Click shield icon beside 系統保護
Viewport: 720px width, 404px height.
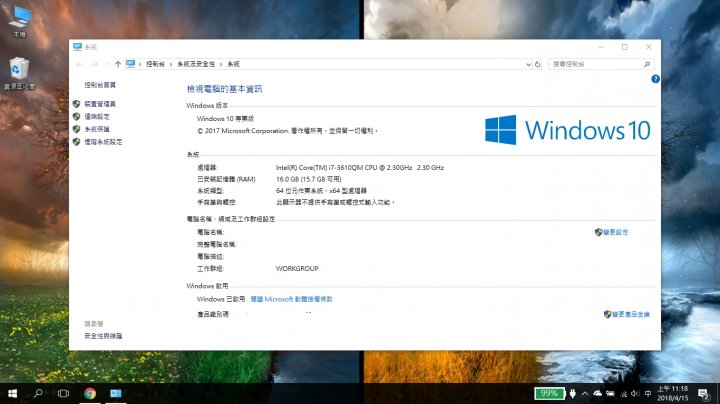tap(76, 129)
